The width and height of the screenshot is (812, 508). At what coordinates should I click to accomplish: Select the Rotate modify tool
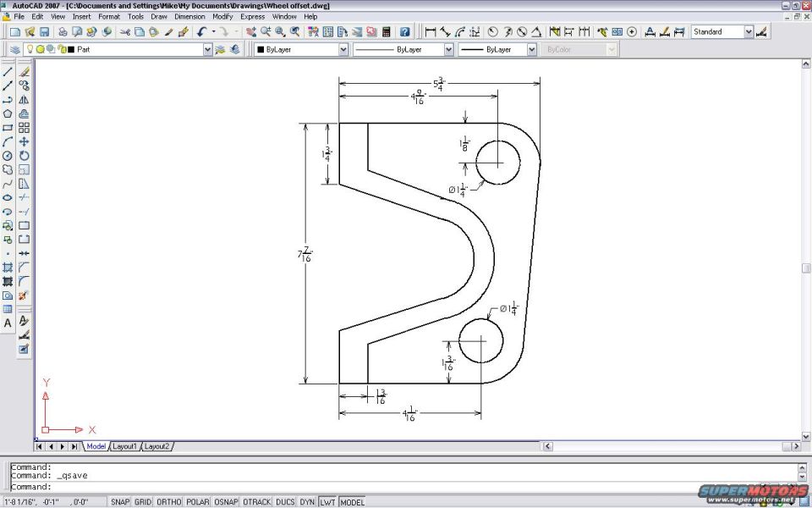click(24, 156)
